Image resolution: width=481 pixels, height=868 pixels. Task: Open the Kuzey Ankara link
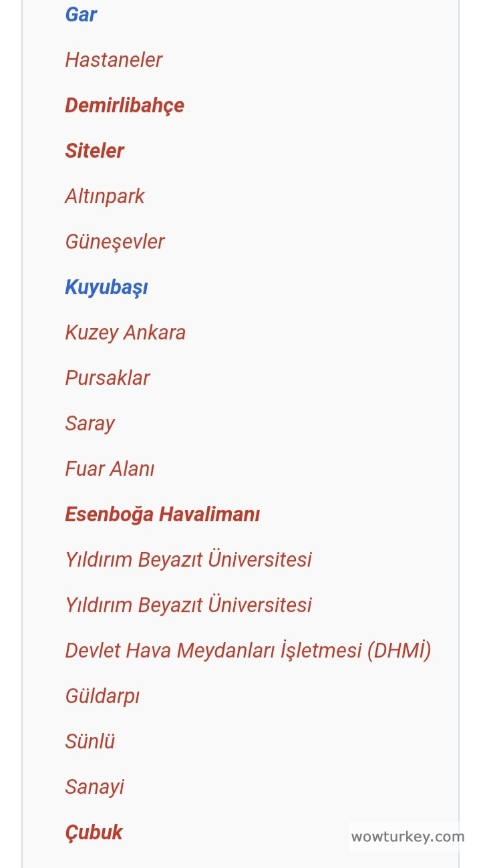[125, 333]
